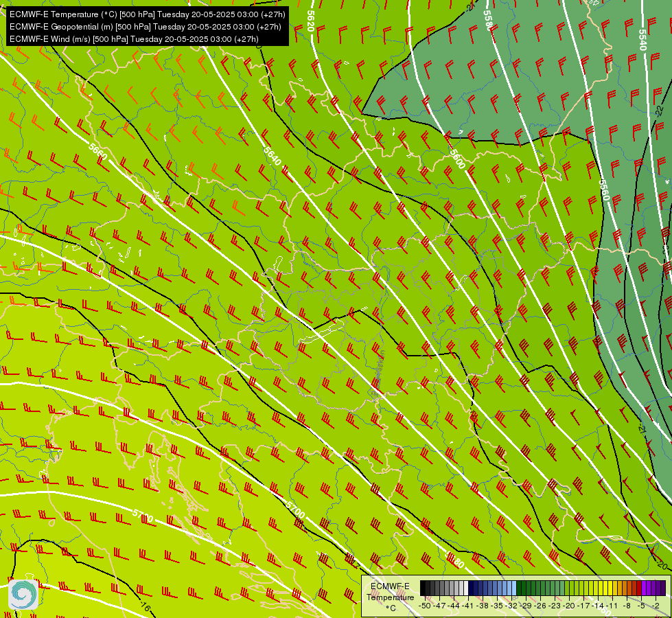Click the -17 legend value
Screen dimensions: 672x618
[583, 606]
